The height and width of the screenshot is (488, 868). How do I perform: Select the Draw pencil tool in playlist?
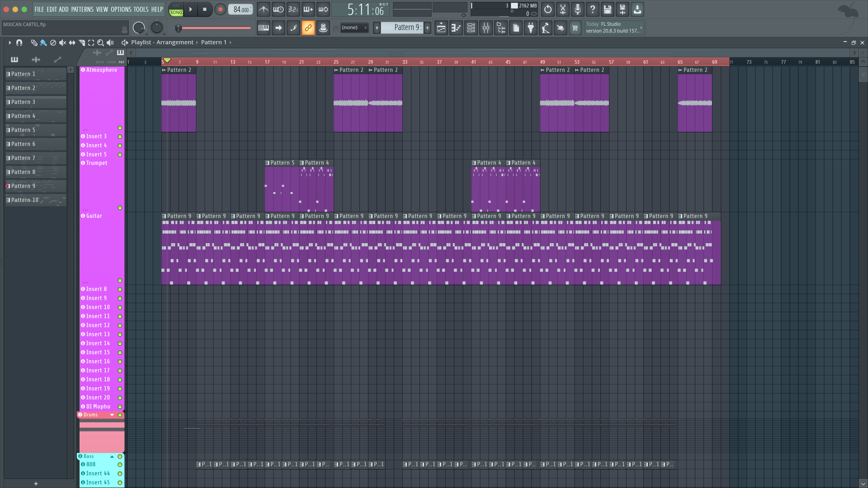(34, 42)
